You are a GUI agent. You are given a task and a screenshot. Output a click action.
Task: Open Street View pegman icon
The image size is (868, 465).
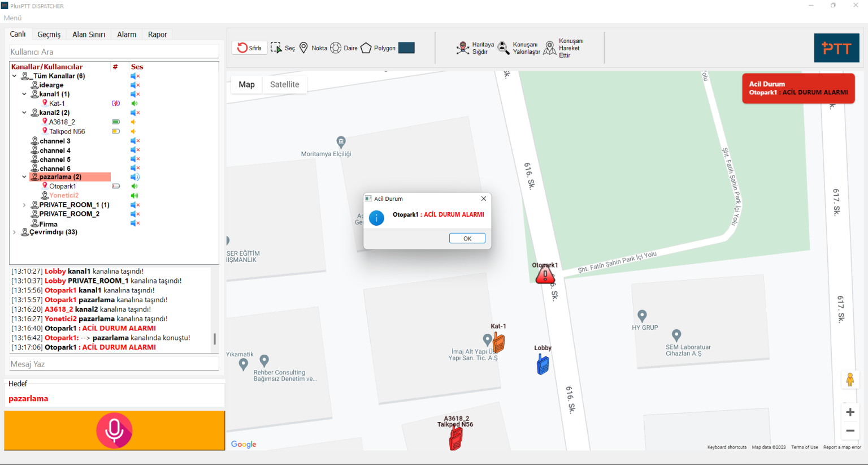[850, 380]
